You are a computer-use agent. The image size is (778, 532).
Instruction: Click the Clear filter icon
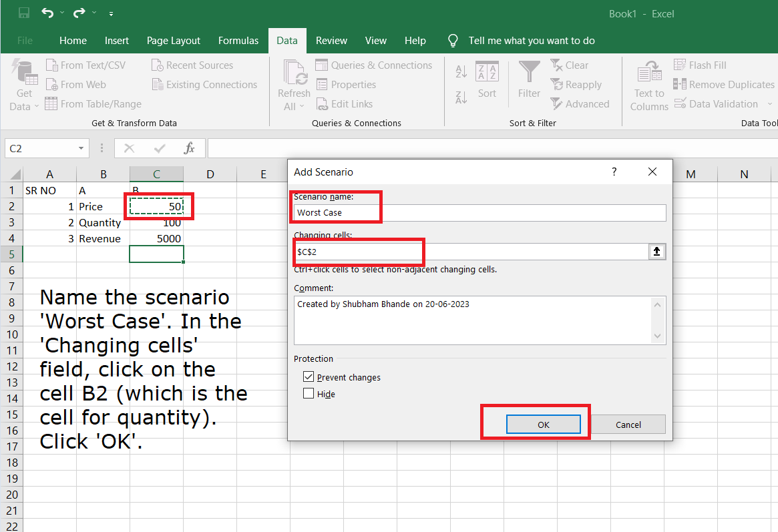569,65
